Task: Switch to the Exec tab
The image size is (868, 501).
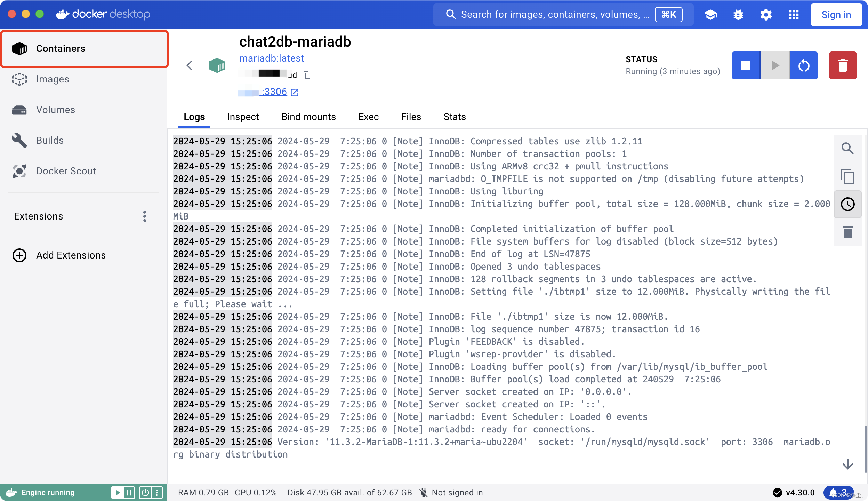Action: coord(368,117)
